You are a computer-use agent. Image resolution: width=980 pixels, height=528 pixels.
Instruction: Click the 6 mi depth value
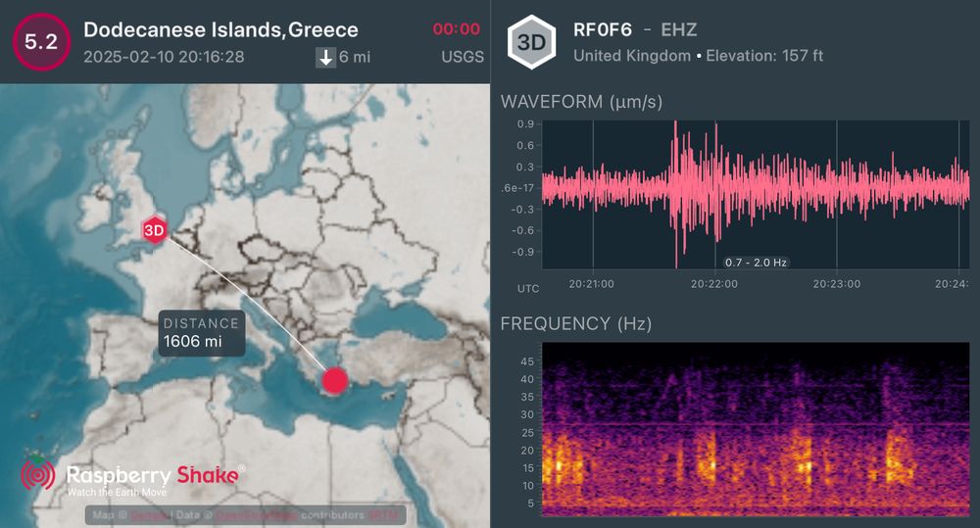pyautogui.click(x=355, y=58)
